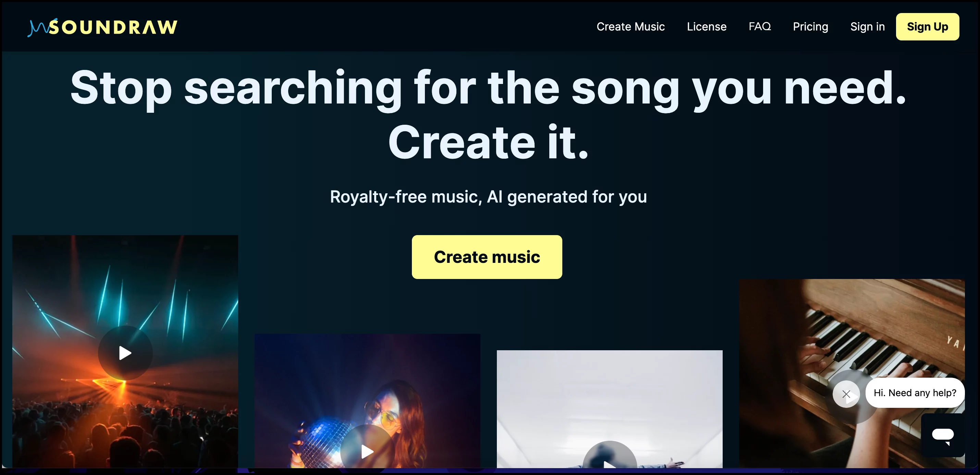Open the Pricing page
The height and width of the screenshot is (475, 980).
click(810, 26)
